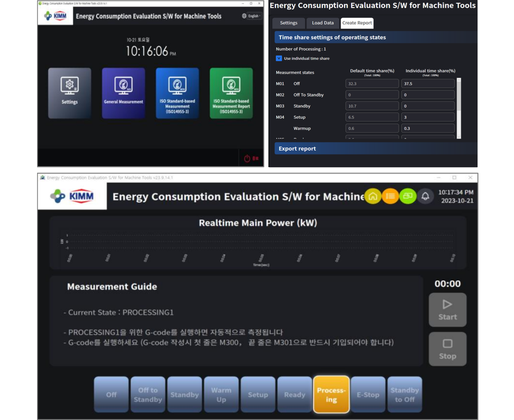
Task: Launch the General Measurement tile
Action: (x=123, y=93)
